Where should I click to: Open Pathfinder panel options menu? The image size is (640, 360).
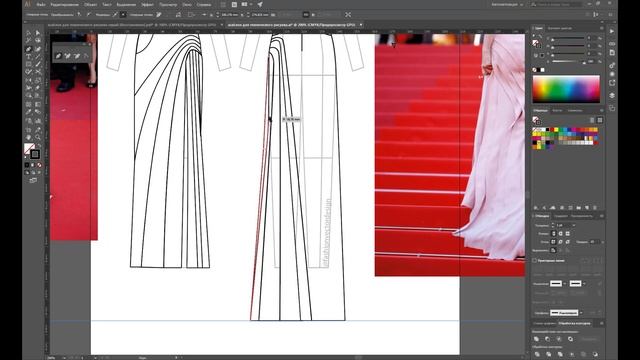(x=602, y=323)
